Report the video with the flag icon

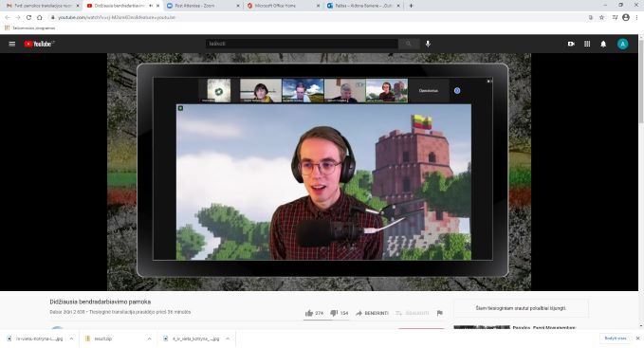pyautogui.click(x=440, y=313)
